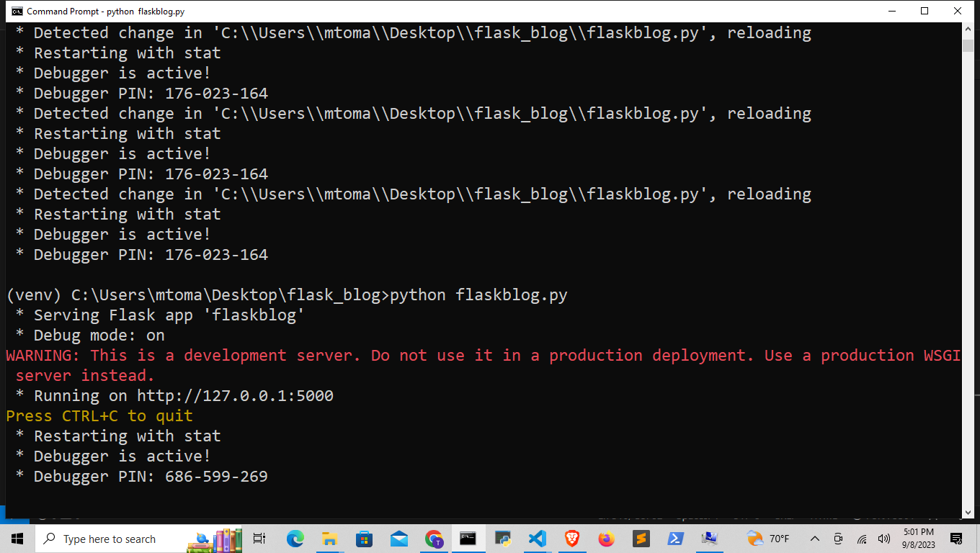Minimize the Command Prompt window

click(x=892, y=11)
